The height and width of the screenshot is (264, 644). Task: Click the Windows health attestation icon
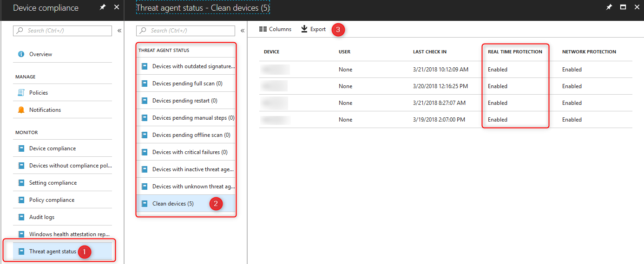coord(21,234)
